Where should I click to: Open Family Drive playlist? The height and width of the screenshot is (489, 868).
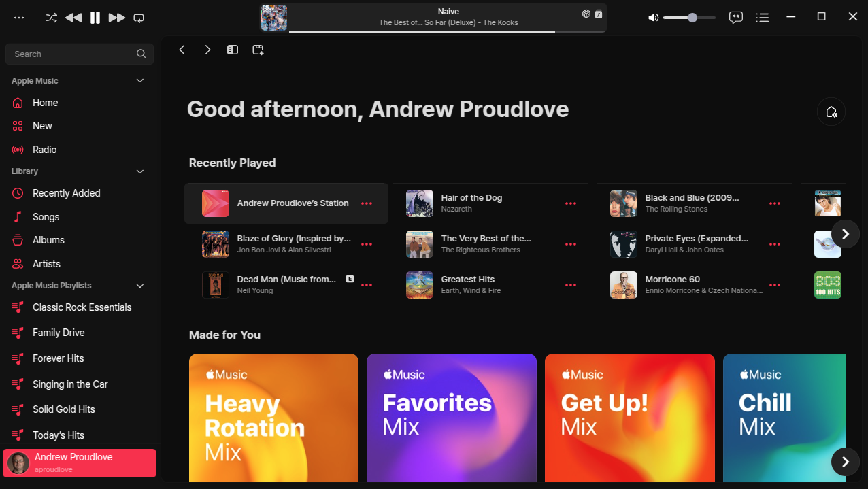(80, 333)
